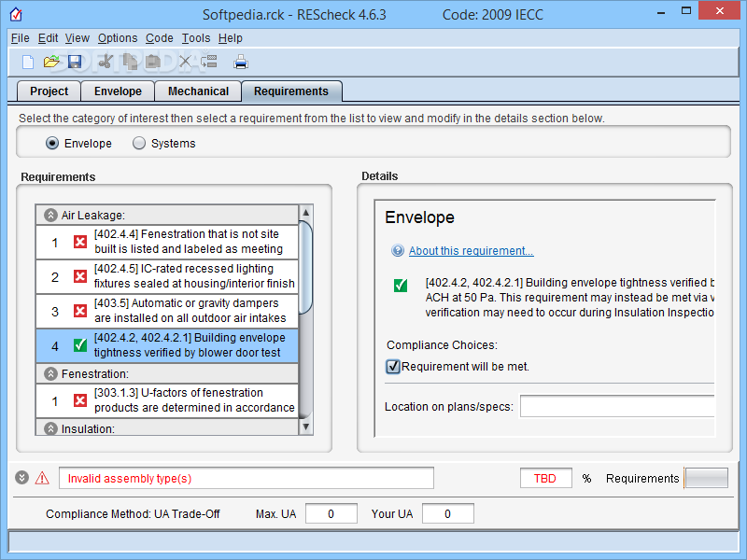Screen dimensions: 747x560
Task: Click green check icon for blower door test row
Action: (80, 345)
